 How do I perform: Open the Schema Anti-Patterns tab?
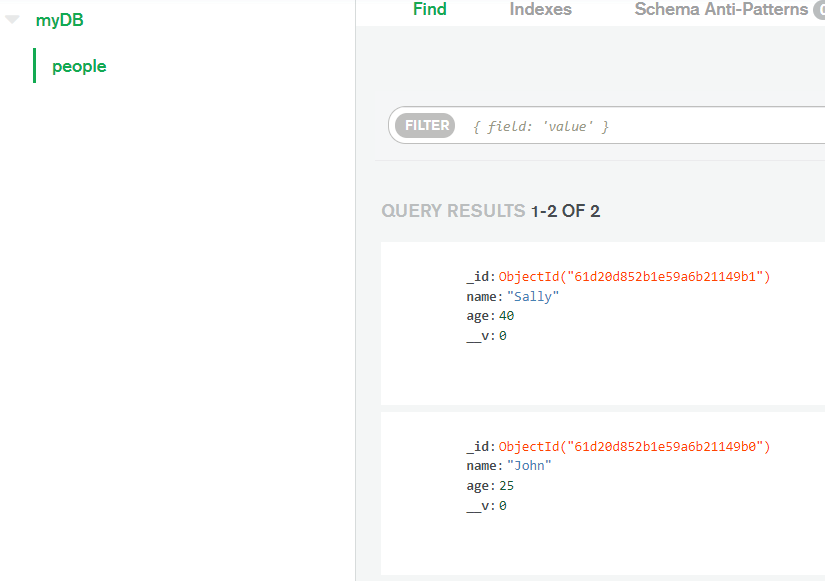coord(721,9)
